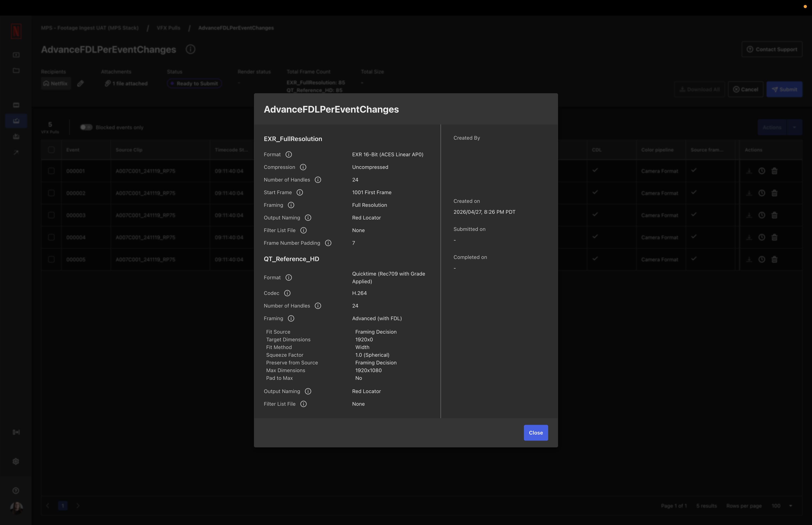Open 1 file attached link
Screen dimensions: 812x525
(x=126, y=84)
